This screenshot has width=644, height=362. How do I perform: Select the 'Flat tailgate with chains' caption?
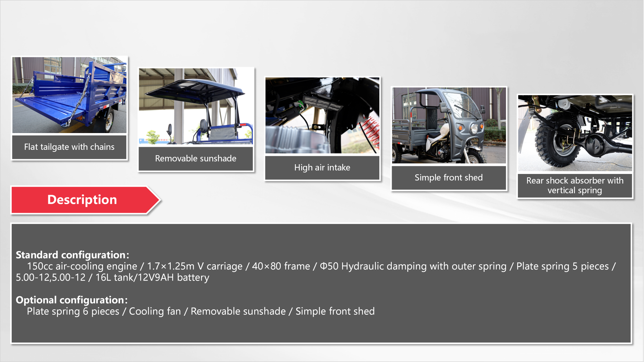69,147
